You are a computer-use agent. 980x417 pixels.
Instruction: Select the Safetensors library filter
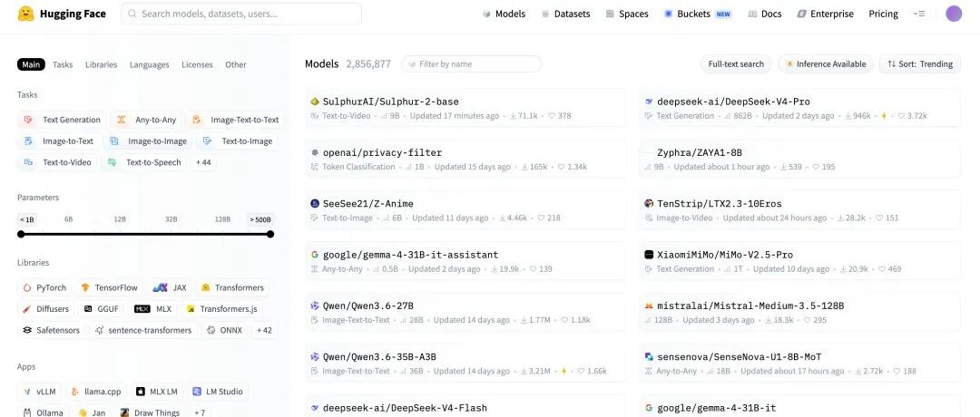pos(51,330)
